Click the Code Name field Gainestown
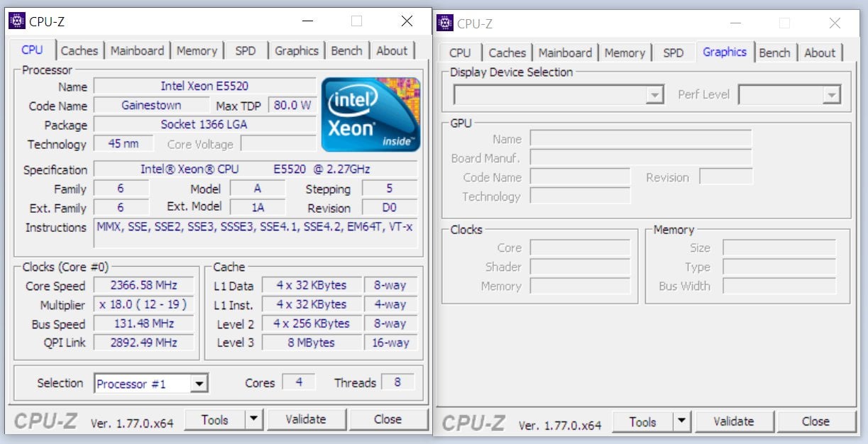Image resolution: width=868 pixels, height=444 pixels. pos(151,105)
